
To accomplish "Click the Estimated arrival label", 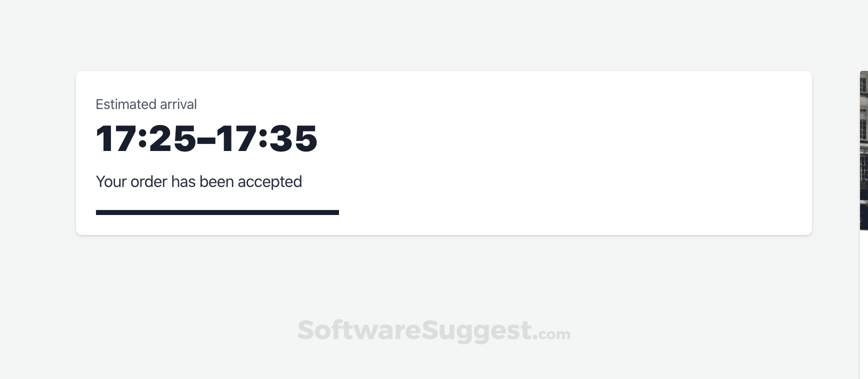I will (x=146, y=104).
